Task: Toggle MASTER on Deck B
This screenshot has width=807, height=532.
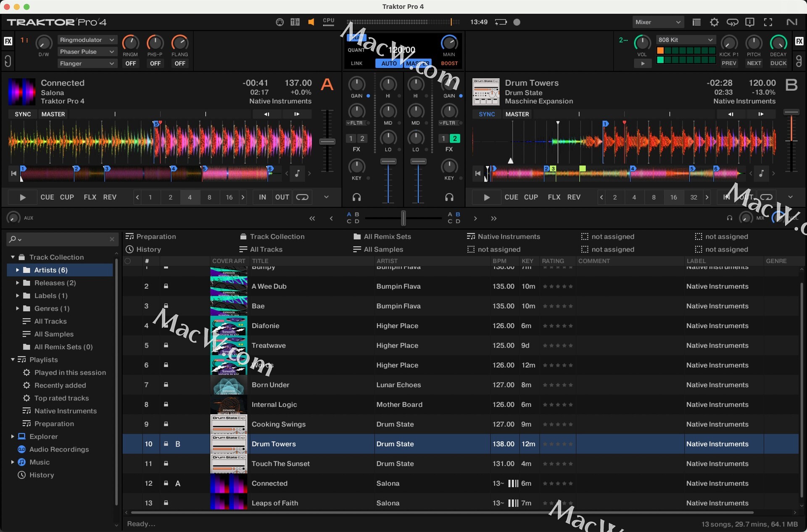Action: (x=517, y=114)
